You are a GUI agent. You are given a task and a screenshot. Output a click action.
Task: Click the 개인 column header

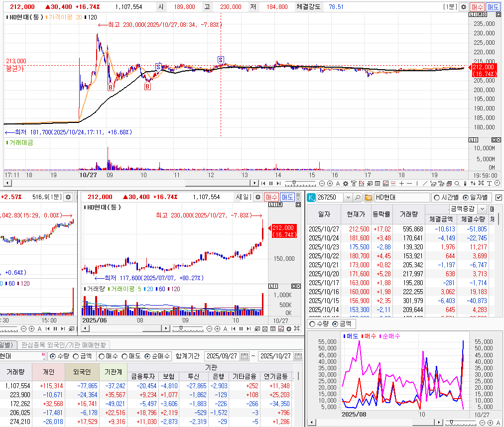(x=48, y=372)
